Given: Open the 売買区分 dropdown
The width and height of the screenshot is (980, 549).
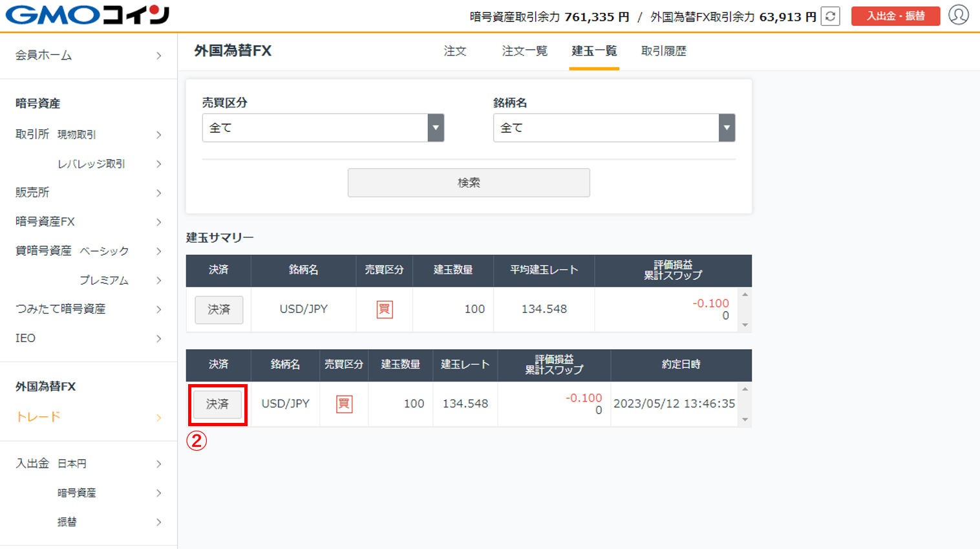Looking at the screenshot, I should pos(323,128).
